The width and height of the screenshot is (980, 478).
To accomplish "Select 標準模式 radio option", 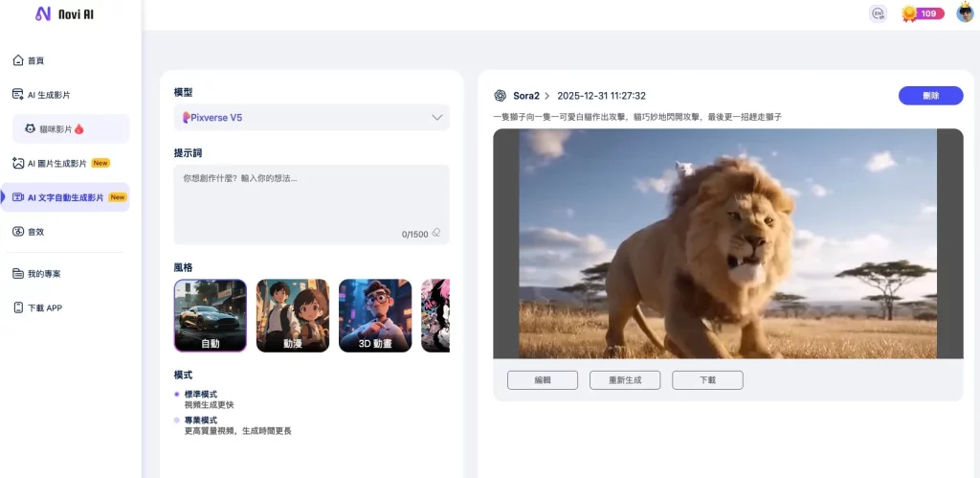I will (x=177, y=394).
